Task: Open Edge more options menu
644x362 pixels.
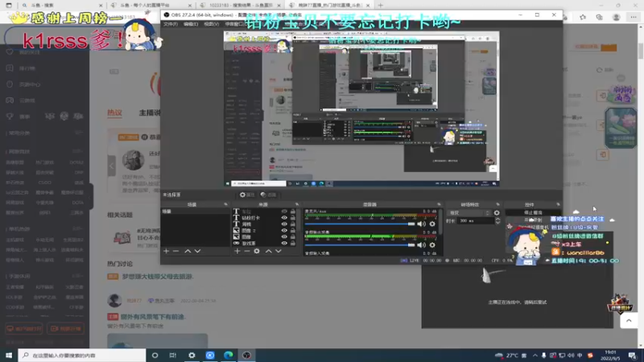Action: click(x=634, y=17)
